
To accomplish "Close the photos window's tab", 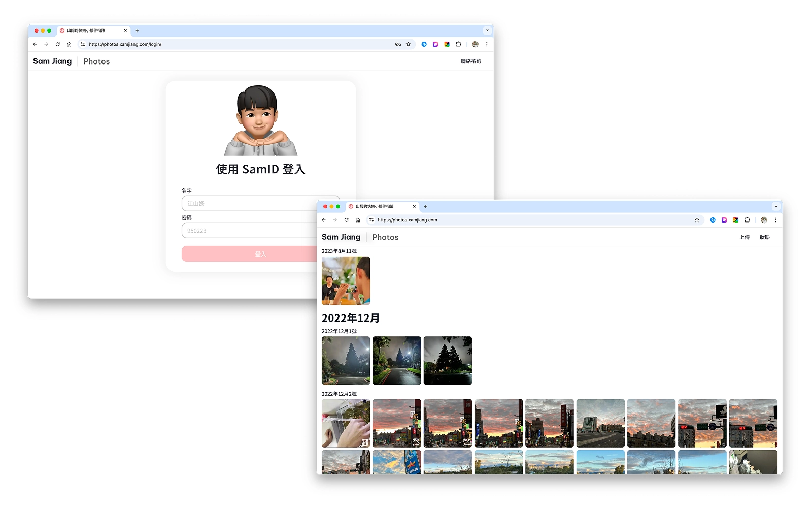I will coord(414,206).
